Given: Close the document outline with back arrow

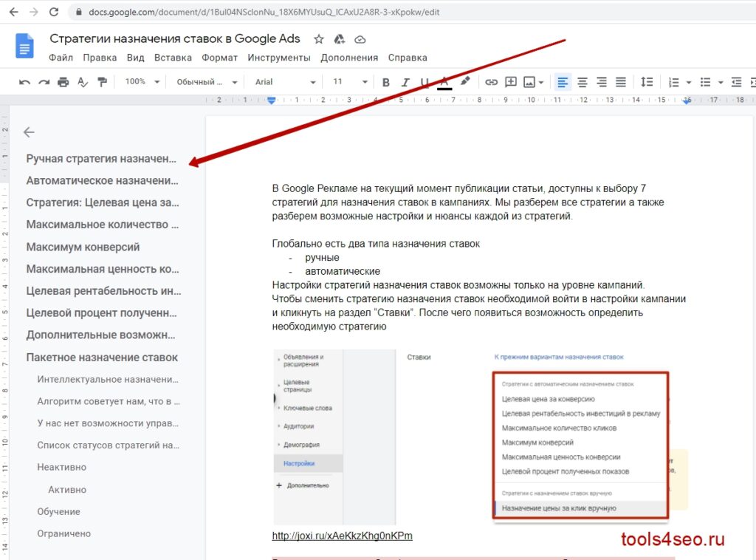Looking at the screenshot, I should 29,132.
